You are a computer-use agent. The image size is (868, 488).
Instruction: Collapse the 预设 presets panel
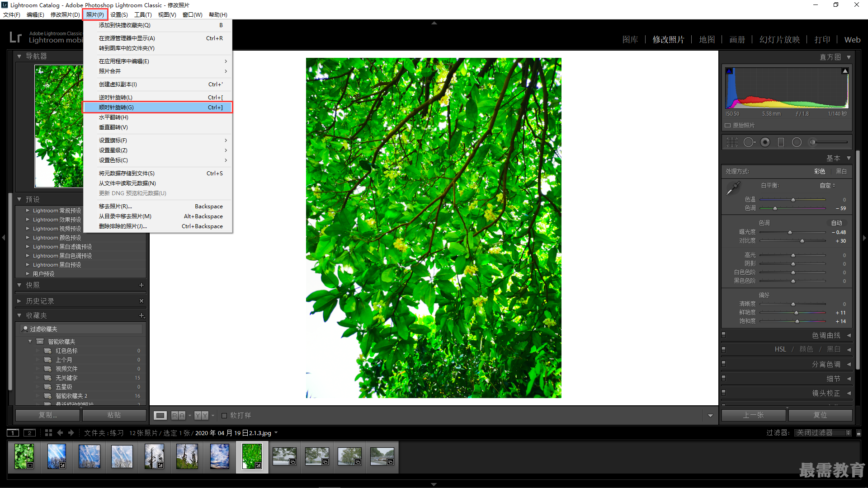[19, 199]
